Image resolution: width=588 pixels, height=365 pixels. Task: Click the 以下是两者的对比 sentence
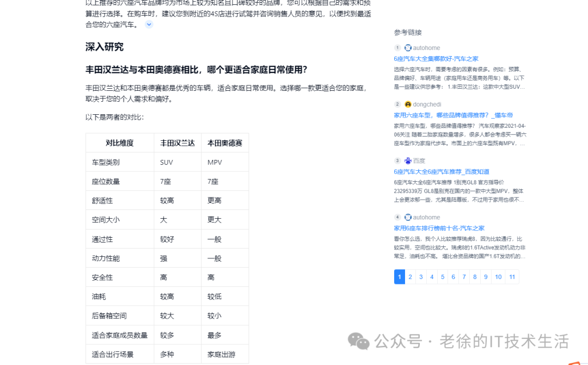tap(114, 117)
